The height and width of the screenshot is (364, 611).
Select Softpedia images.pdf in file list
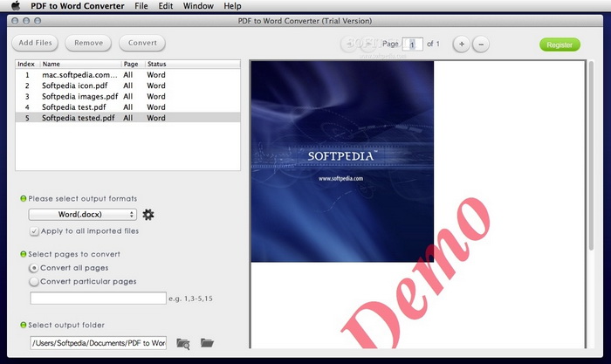pyautogui.click(x=127, y=96)
